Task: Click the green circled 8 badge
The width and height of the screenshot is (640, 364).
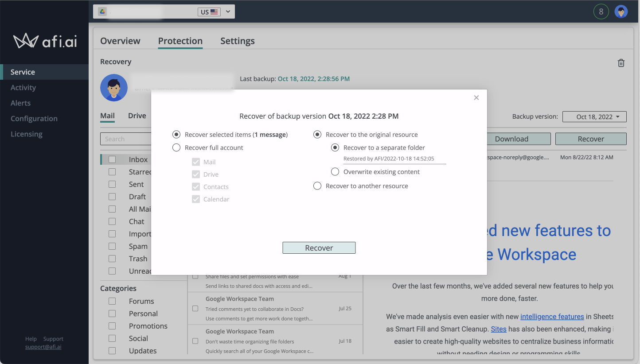Action: click(601, 11)
